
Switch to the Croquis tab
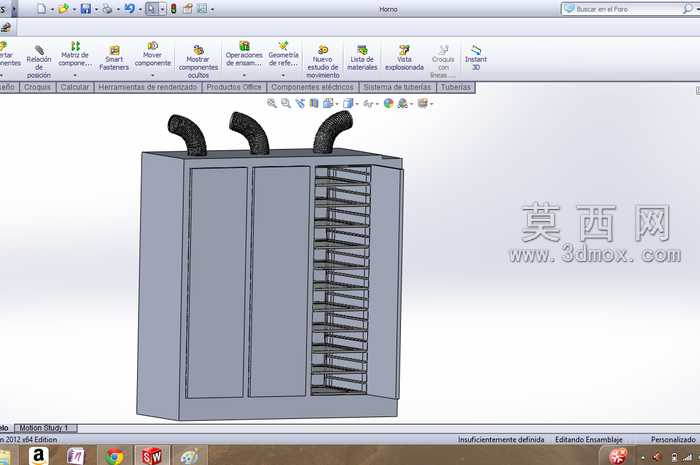(38, 87)
